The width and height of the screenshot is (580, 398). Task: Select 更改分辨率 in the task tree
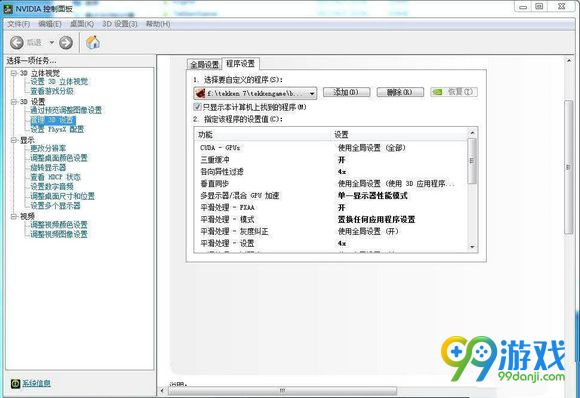tap(48, 148)
